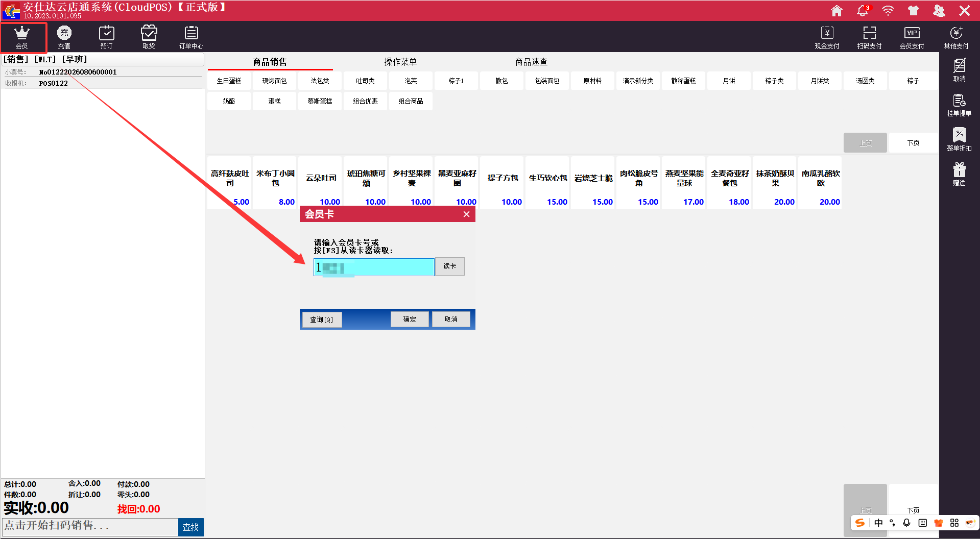
Task: Open notifications bell icon
Action: click(x=863, y=11)
